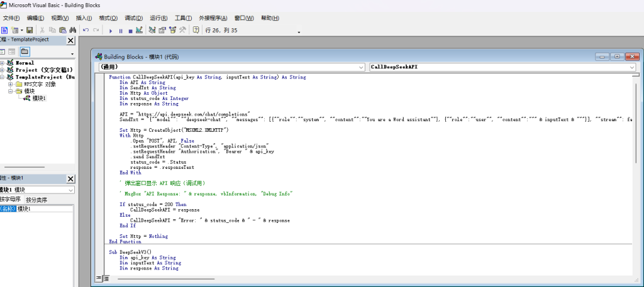Select 模块1 module in project tree

click(x=40, y=99)
